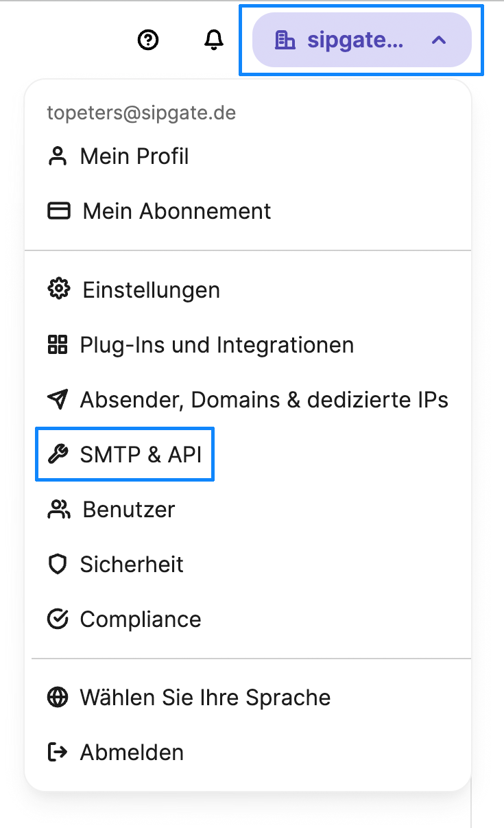The image size is (504, 828).
Task: Select the wrench icon for SMTP & API
Action: click(x=60, y=453)
